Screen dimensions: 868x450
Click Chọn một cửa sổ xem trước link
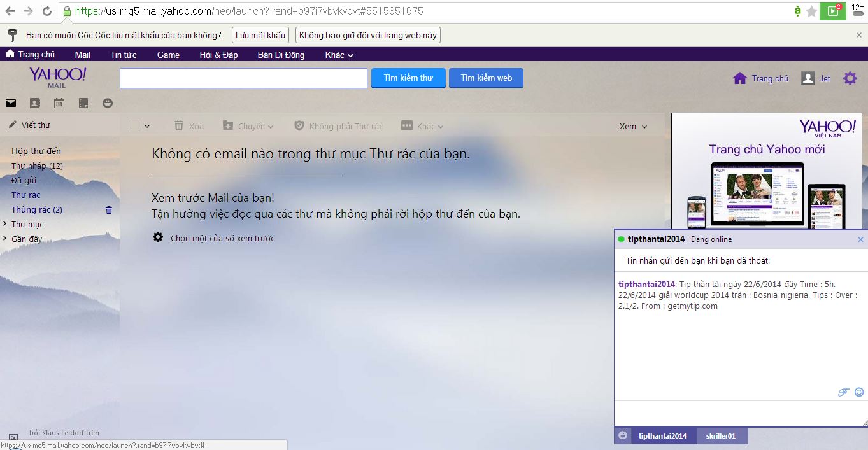click(222, 238)
